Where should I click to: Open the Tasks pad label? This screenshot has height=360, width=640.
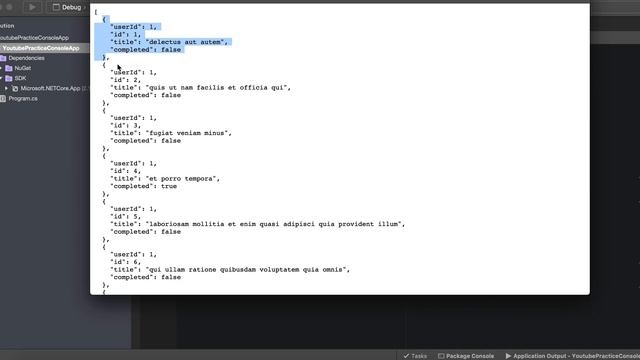click(x=419, y=356)
